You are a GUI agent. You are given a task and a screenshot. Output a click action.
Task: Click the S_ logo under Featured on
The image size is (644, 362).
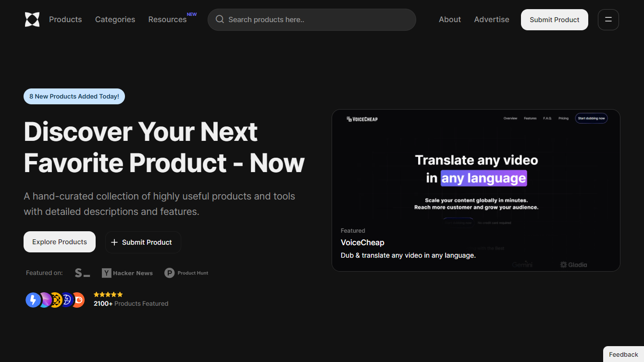click(x=82, y=273)
